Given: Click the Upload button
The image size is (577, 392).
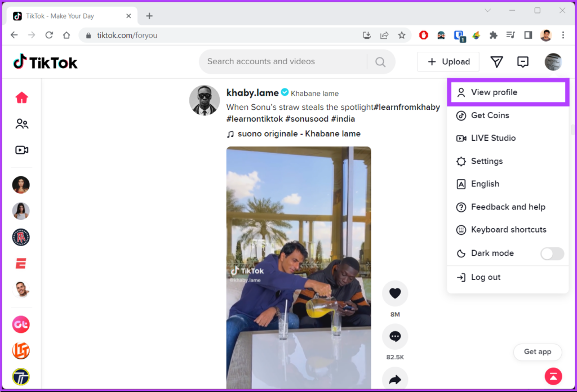Looking at the screenshot, I should click(x=449, y=62).
